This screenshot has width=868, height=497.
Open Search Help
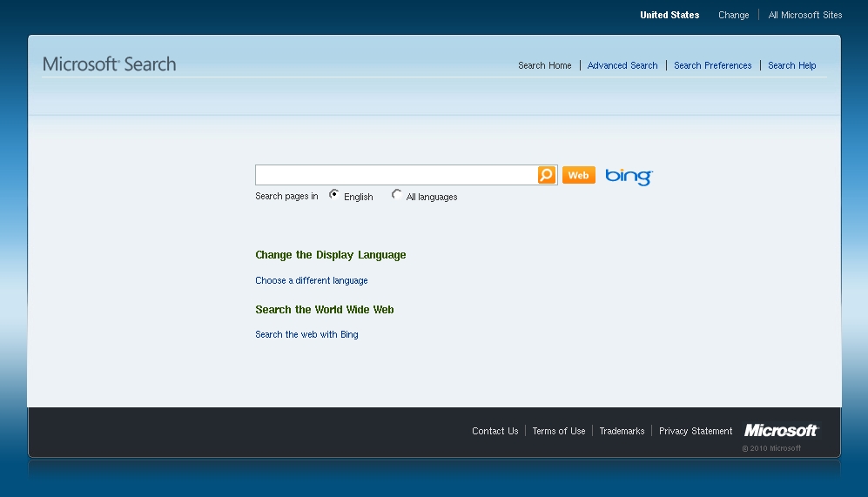click(x=791, y=65)
